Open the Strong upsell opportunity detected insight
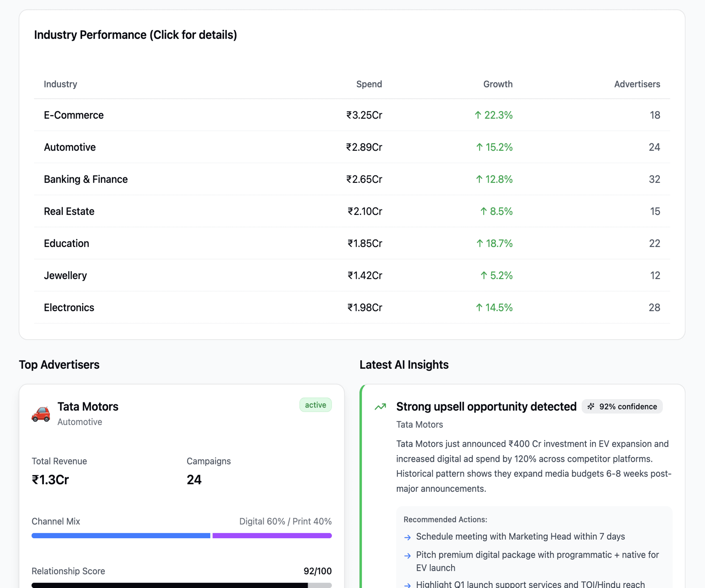The image size is (705, 588). coord(486,406)
